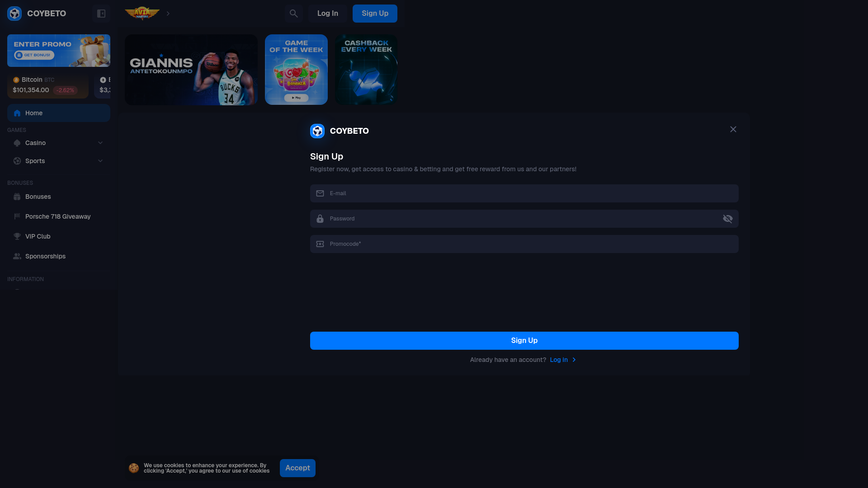Select the Bitcoin BTC price card
Image resolution: width=868 pixels, height=488 pixels.
(48, 85)
